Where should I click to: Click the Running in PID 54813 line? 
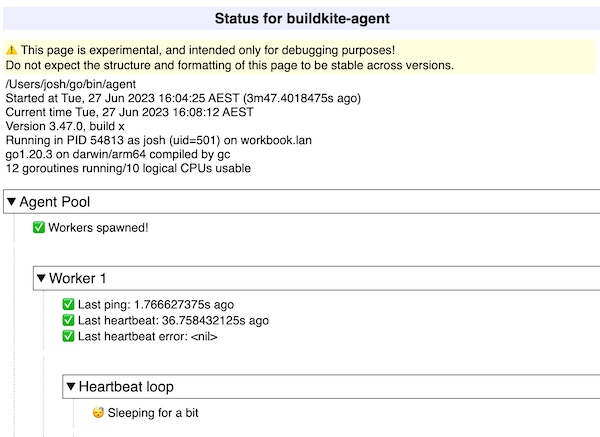[x=158, y=140]
